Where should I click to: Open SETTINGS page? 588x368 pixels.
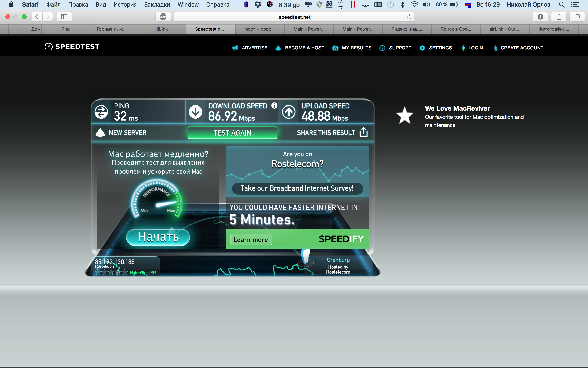pyautogui.click(x=440, y=48)
